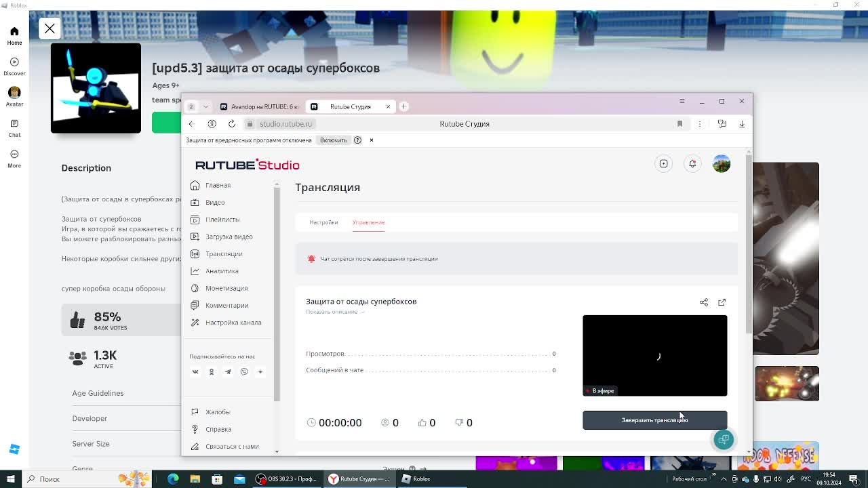This screenshot has width=868, height=488.
Task: Open broadcast in new window icon
Action: click(722, 302)
